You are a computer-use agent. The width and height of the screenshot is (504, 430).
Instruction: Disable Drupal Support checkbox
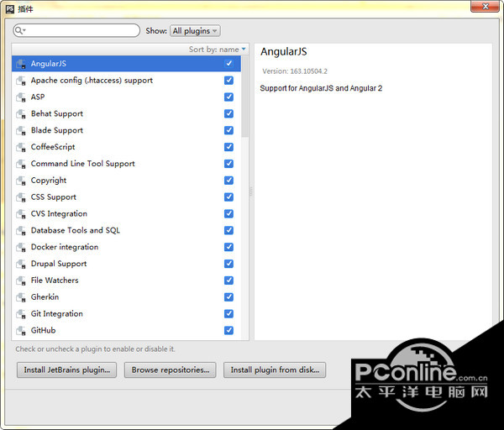click(228, 264)
